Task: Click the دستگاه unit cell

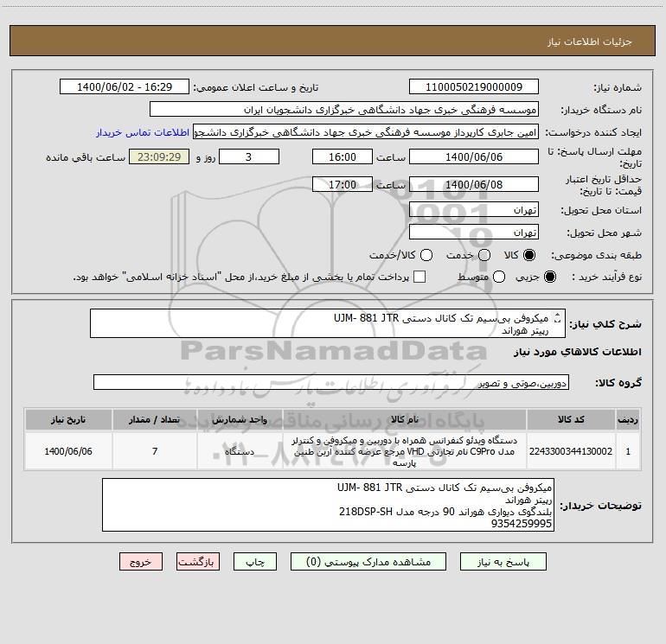Action: click(240, 451)
